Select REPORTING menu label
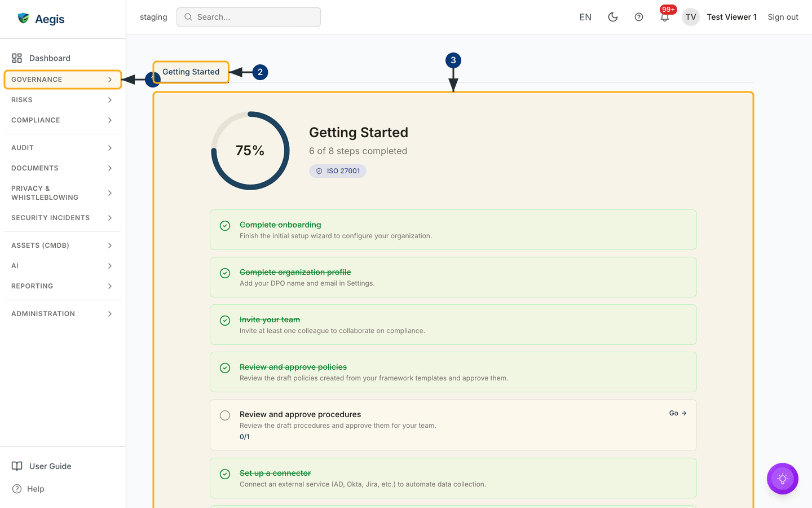Viewport: 812px width, 508px height. click(x=32, y=286)
